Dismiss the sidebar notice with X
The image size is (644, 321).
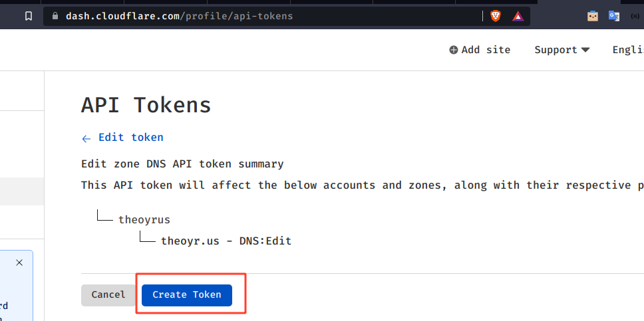(x=19, y=263)
